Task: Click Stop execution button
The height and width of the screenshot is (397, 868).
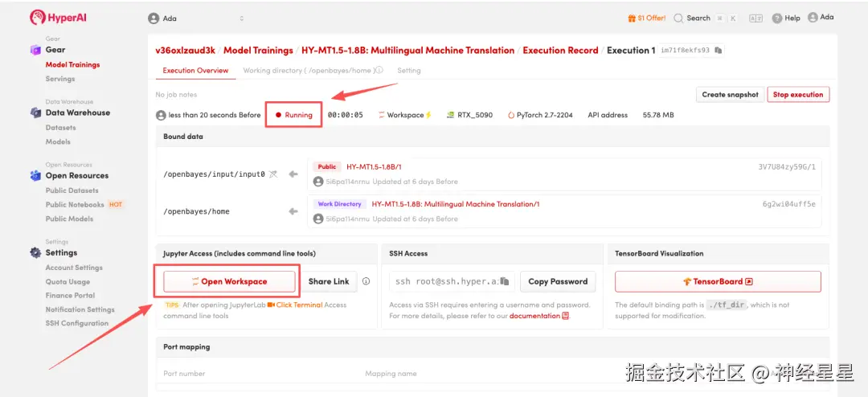Action: 798,95
